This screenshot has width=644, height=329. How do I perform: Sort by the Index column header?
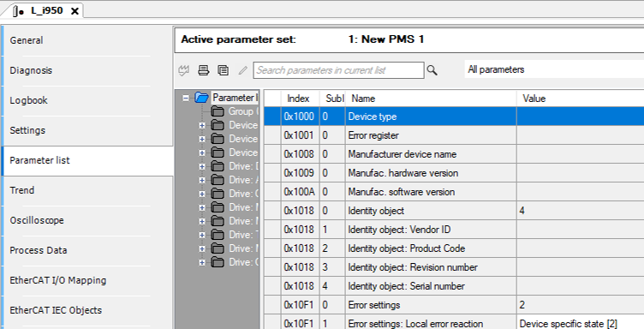coord(300,99)
